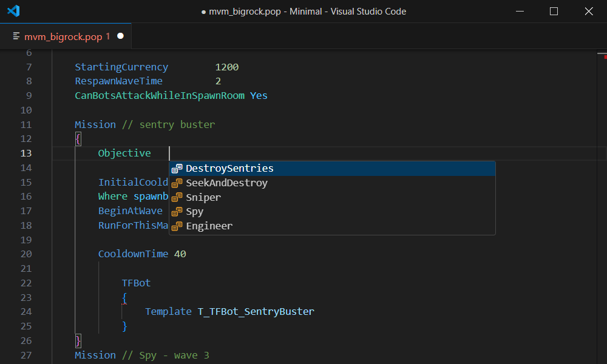This screenshot has height=364, width=607.
Task: Minimize the Visual Studio Code window
Action: (520, 11)
